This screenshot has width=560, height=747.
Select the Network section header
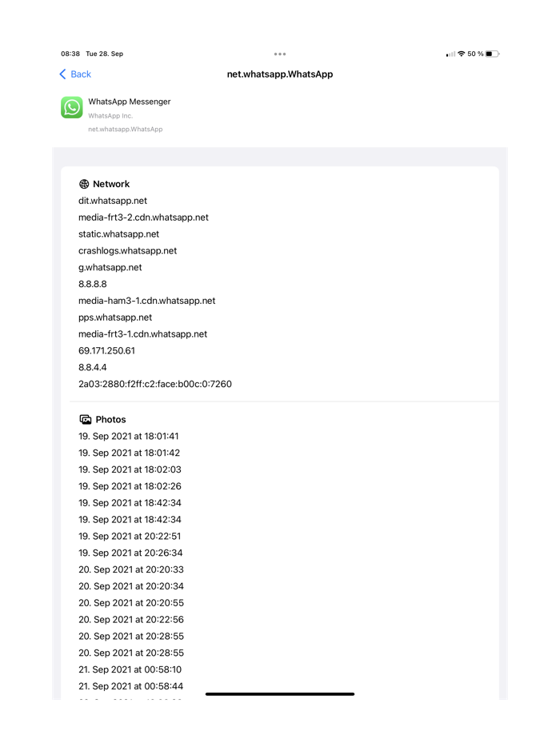click(x=111, y=183)
